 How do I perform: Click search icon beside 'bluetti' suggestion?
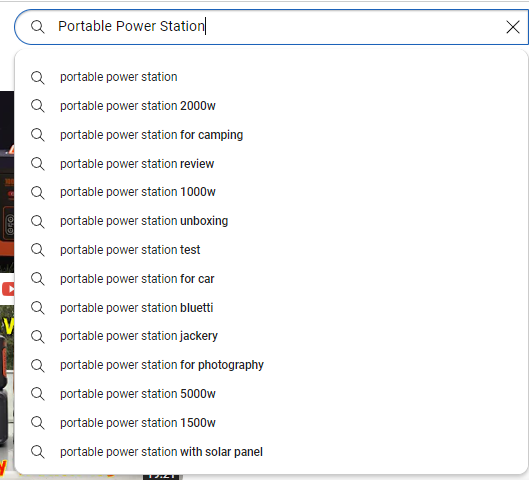pyautogui.click(x=37, y=308)
